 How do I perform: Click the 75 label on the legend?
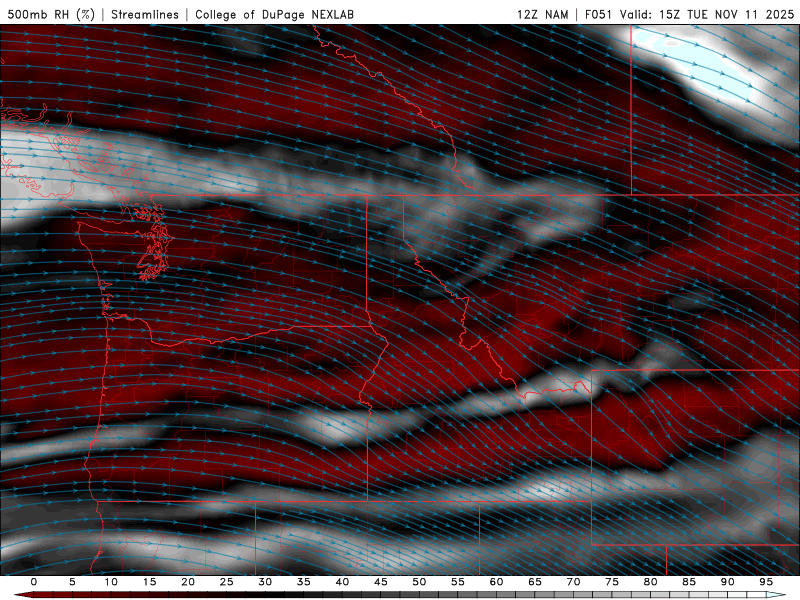[612, 582]
